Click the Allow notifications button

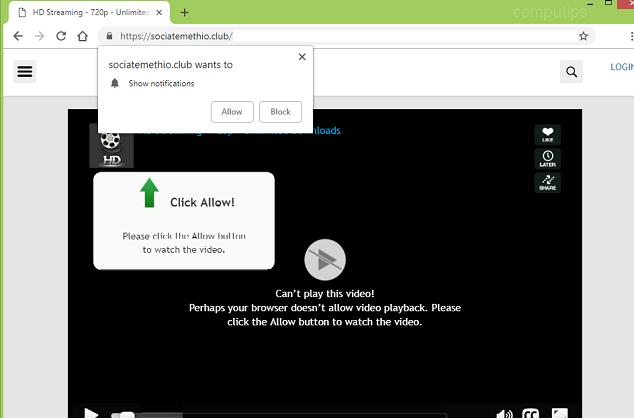232,112
